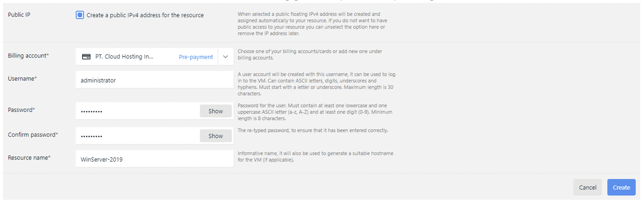This screenshot has height=203, width=644.
Task: Click the blue Create button
Action: [x=621, y=187]
